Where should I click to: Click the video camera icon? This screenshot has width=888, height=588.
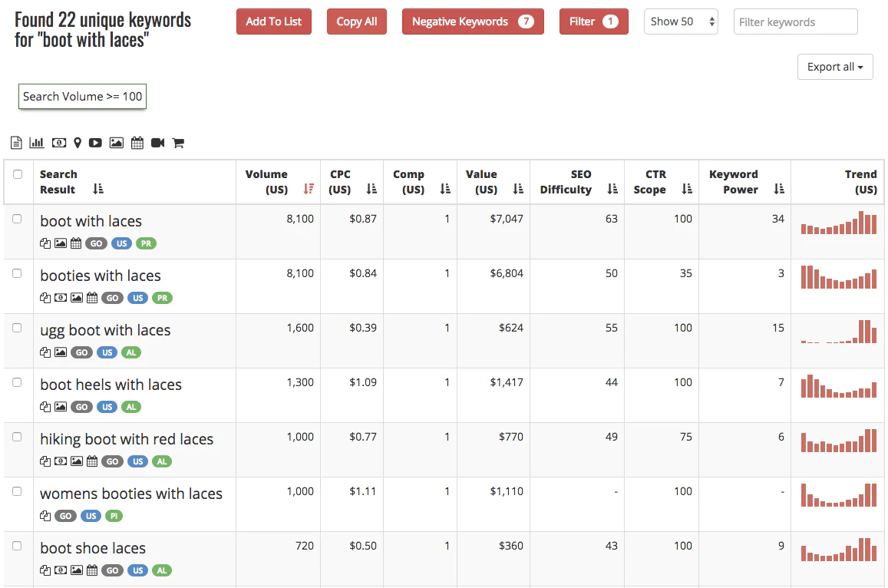(x=158, y=143)
